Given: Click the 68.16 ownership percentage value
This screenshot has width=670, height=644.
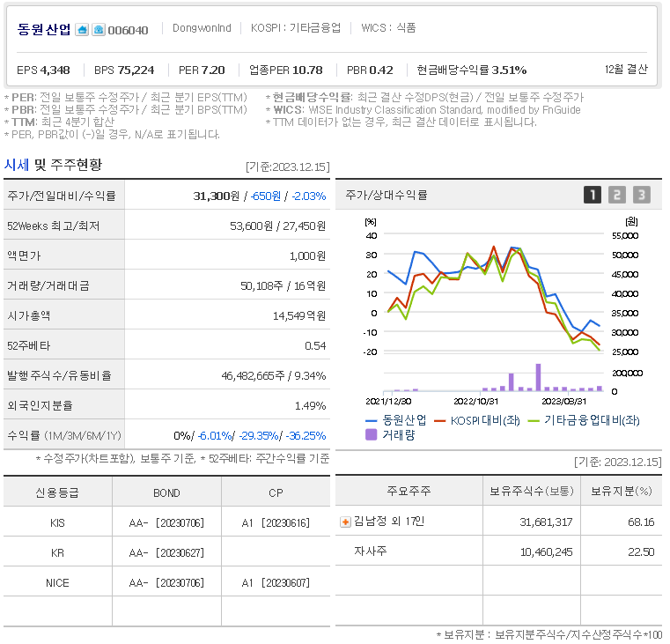Looking at the screenshot, I should pos(641,522).
